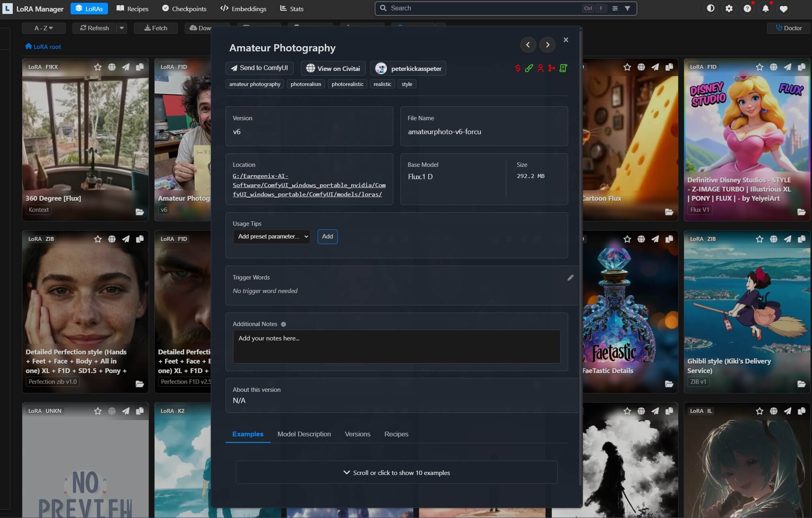Select the Model Description tab
This screenshot has height=518, width=812.
[x=304, y=434]
